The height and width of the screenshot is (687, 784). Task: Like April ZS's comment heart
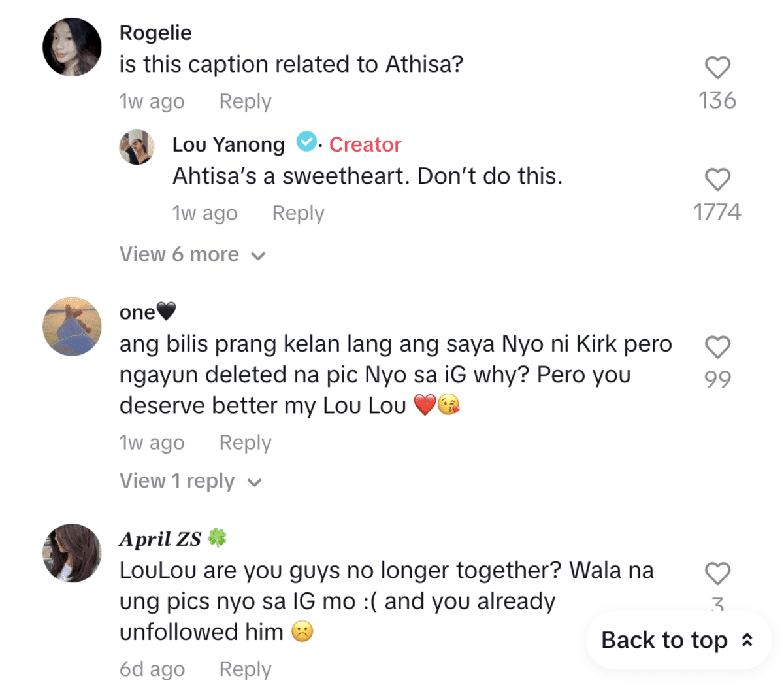point(719,574)
